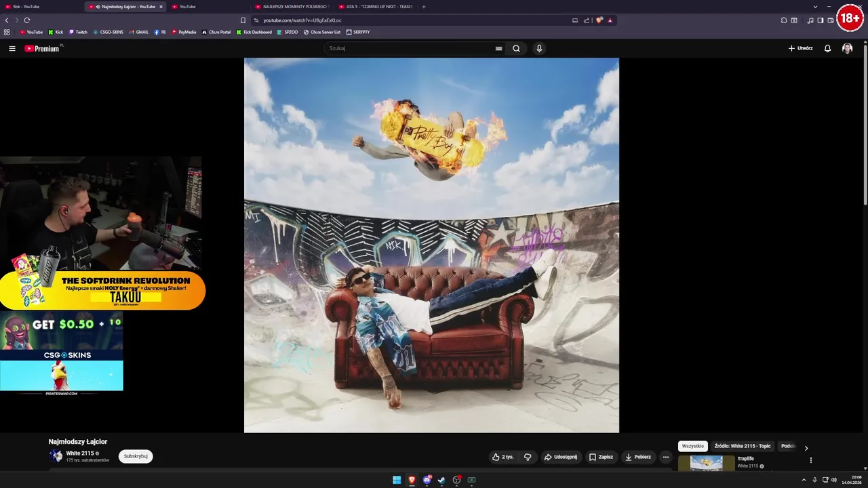Dislike the video
868x488 pixels.
528,457
